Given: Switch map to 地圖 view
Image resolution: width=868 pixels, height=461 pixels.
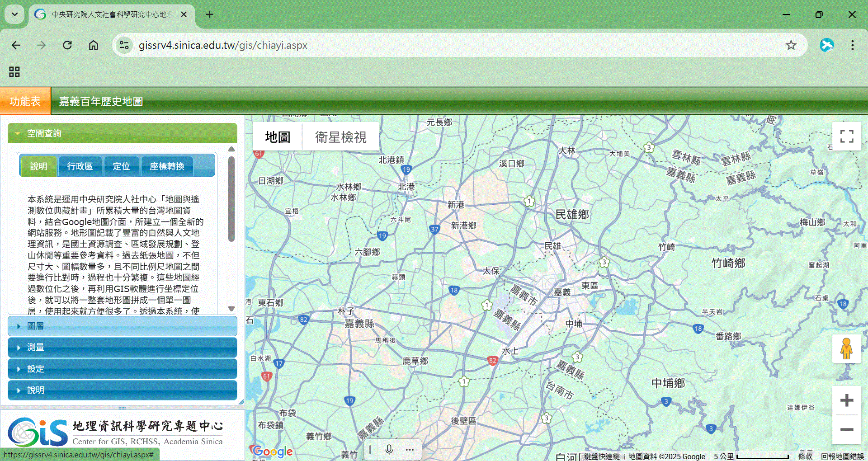Looking at the screenshot, I should coord(277,137).
